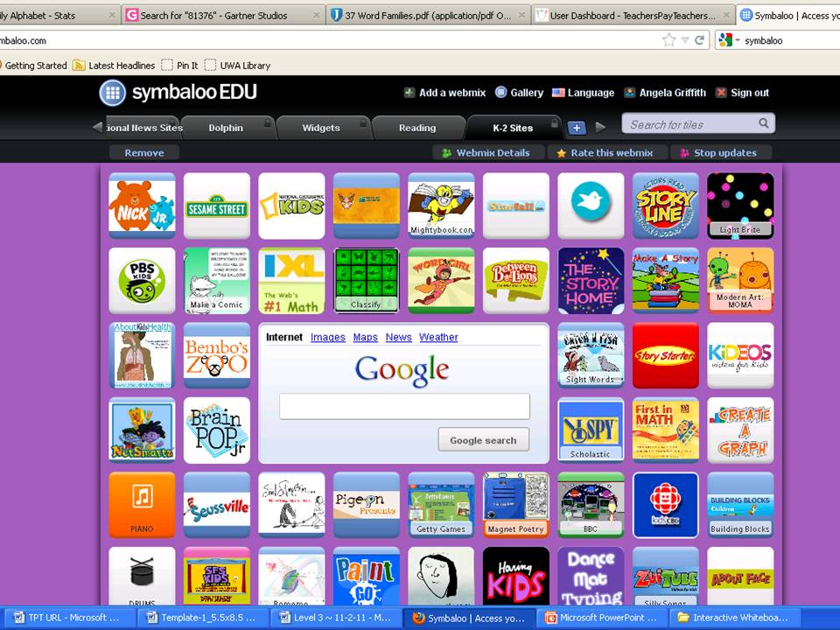Open the Storyline Online tile

665,206
